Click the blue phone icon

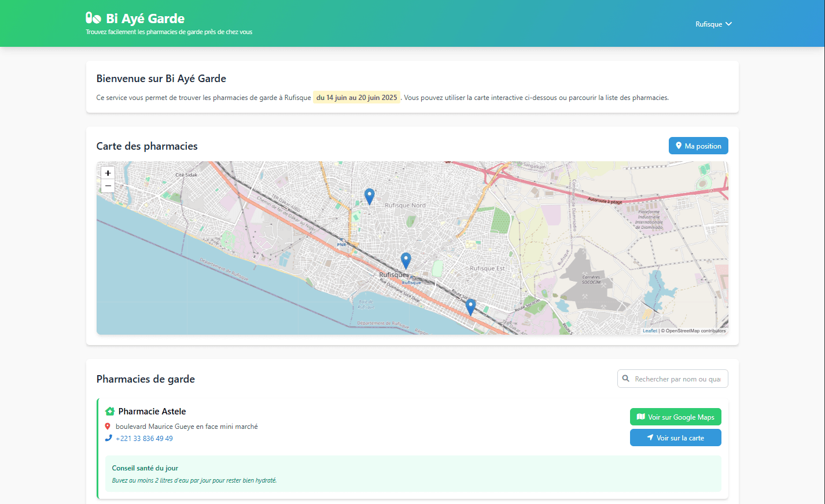[x=108, y=438]
